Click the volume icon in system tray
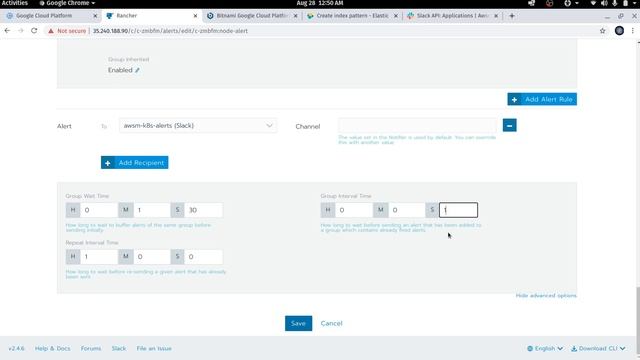The height and width of the screenshot is (360, 640). 604,3
